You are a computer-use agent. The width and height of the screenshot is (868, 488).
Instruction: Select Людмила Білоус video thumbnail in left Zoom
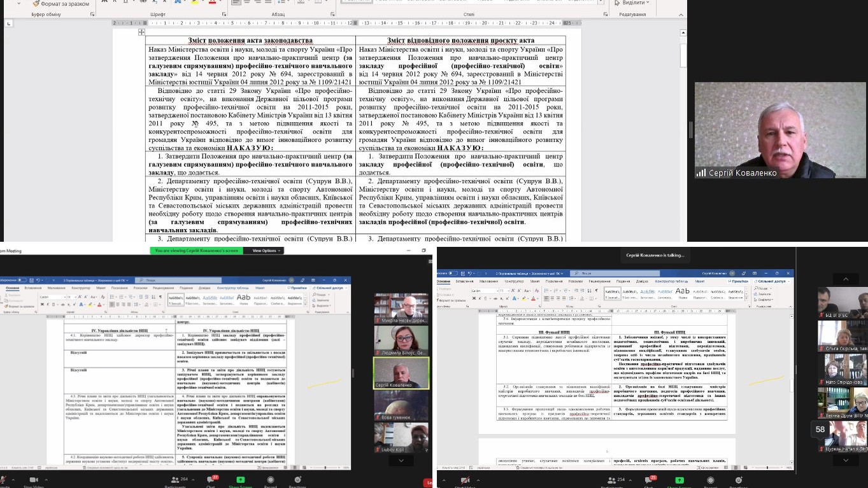pos(401,341)
